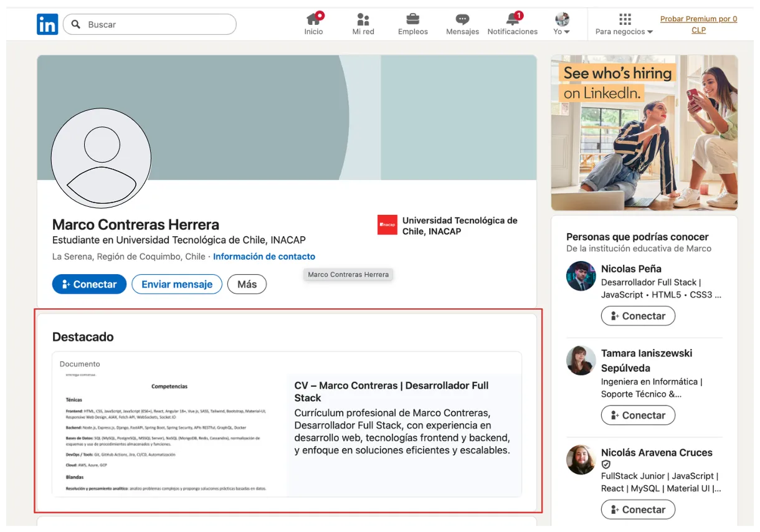The width and height of the screenshot is (760, 532).
Task: Click the Buscar search field
Action: 156,24
